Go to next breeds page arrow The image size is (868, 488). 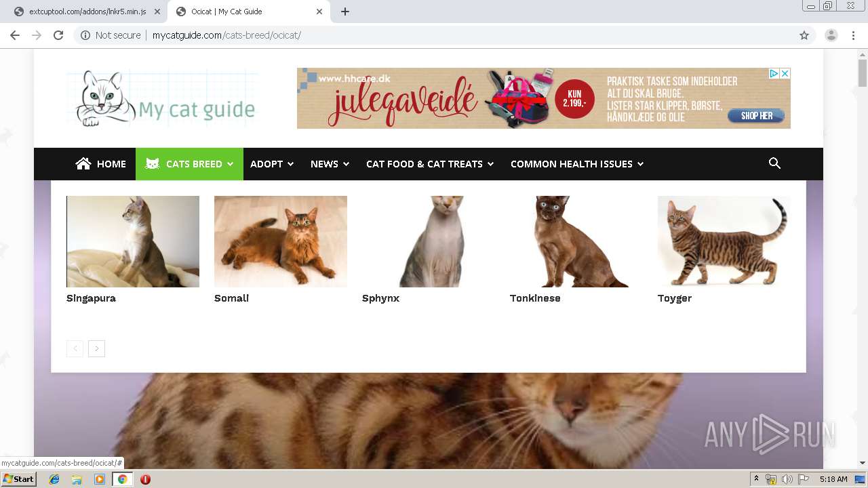point(96,348)
